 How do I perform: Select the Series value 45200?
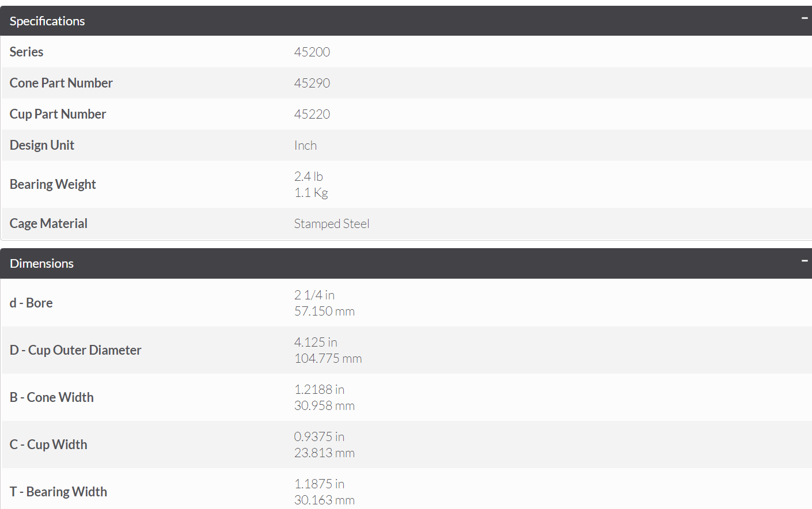coord(312,52)
